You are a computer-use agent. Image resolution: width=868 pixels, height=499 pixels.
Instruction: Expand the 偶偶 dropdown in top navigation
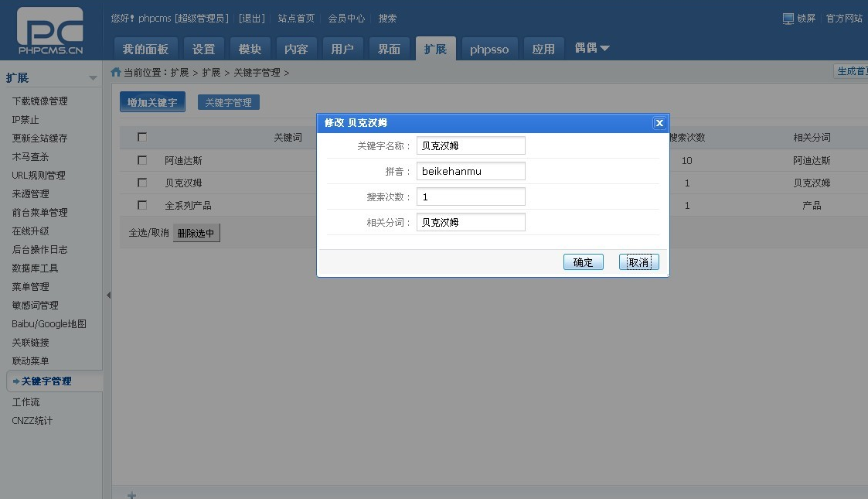pos(592,48)
